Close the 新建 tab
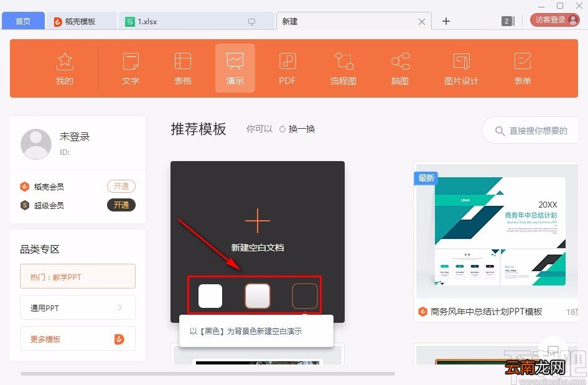Screen dimensions: 588x385 422,22
